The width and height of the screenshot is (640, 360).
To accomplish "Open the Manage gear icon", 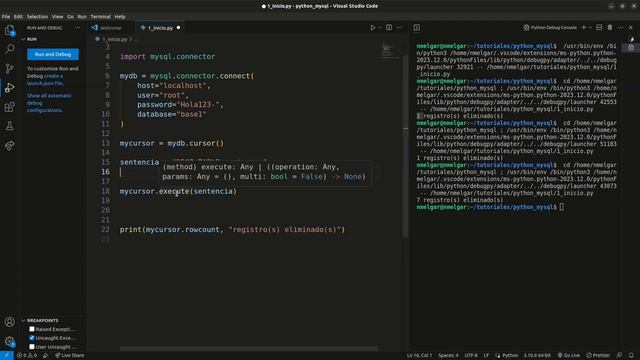I will pos(9,341).
